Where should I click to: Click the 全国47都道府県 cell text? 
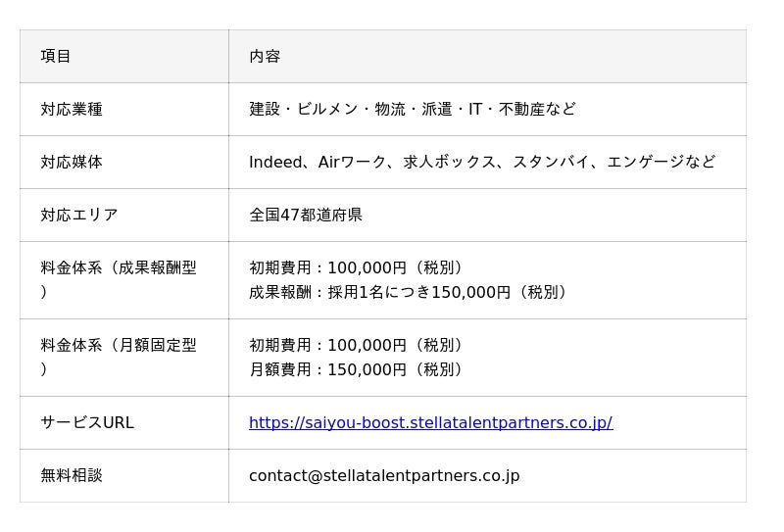coord(306,216)
